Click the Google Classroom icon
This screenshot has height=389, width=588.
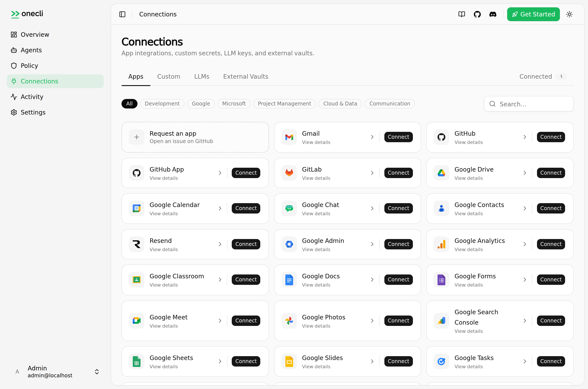[x=136, y=280]
